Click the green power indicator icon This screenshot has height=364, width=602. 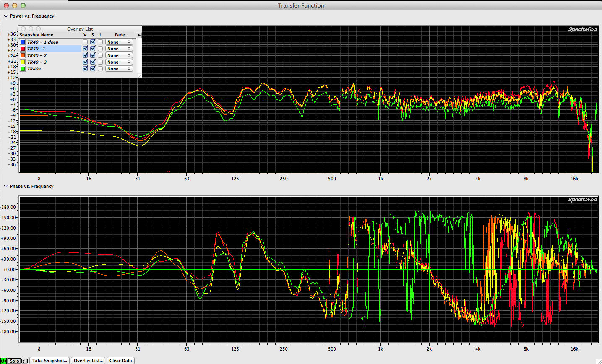[x=3, y=361]
